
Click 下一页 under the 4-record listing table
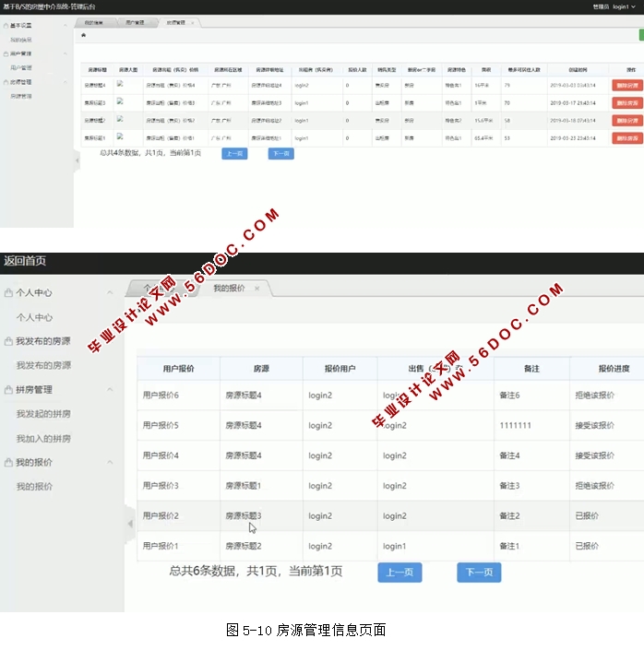(280, 153)
